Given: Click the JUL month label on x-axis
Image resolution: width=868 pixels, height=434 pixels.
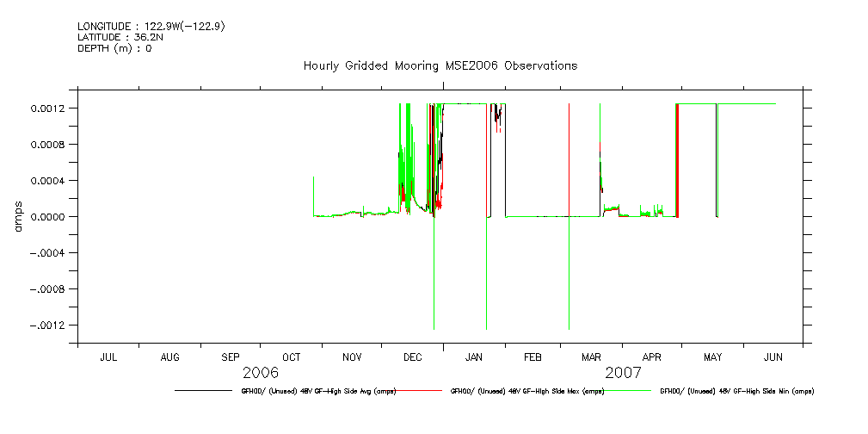Looking at the screenshot, I should pos(108,356).
